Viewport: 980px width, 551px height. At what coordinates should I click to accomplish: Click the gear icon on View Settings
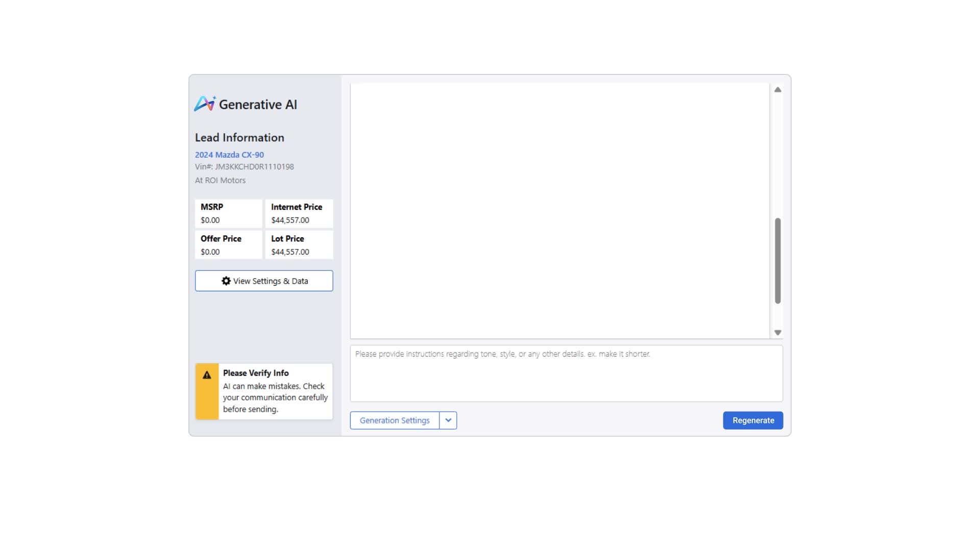click(x=226, y=281)
